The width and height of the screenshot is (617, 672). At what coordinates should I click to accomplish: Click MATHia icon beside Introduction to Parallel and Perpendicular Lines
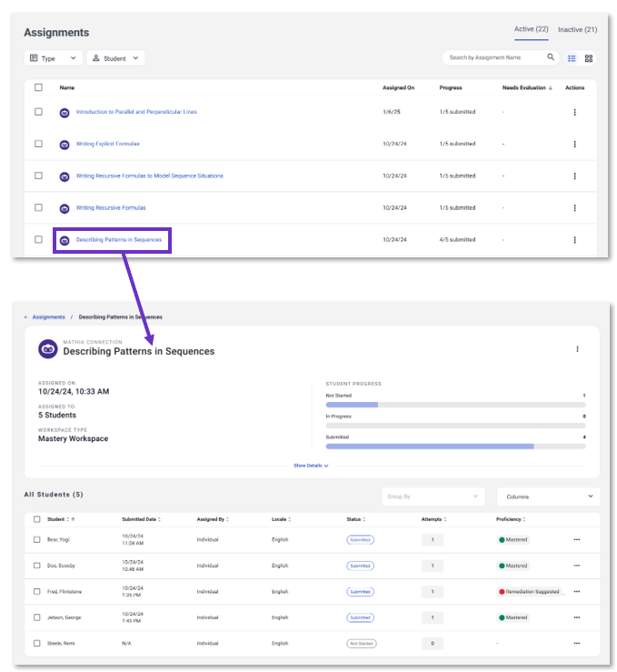coord(65,113)
